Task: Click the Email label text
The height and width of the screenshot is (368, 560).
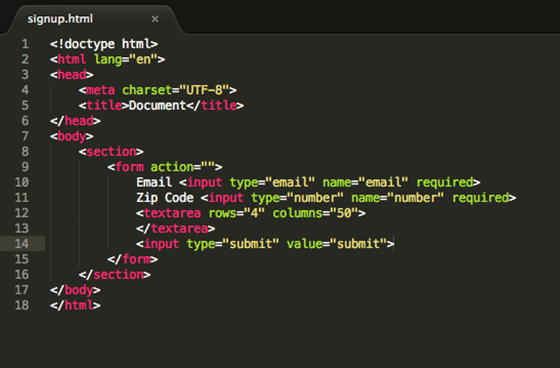Action: [x=154, y=182]
